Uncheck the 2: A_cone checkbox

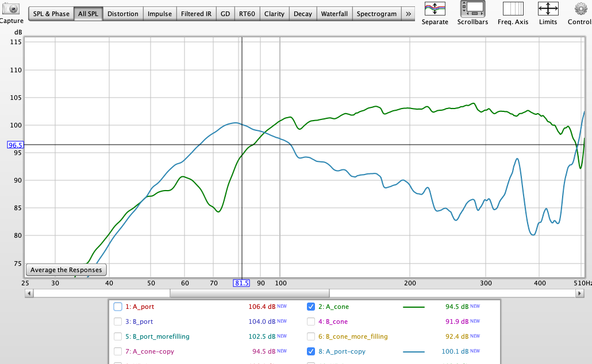(x=311, y=307)
